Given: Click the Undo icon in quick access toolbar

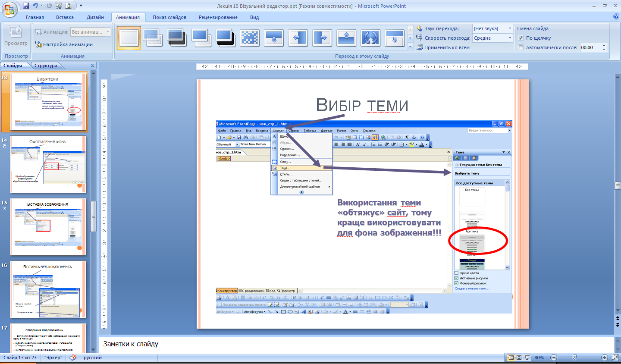Looking at the screenshot, I should [35, 6].
